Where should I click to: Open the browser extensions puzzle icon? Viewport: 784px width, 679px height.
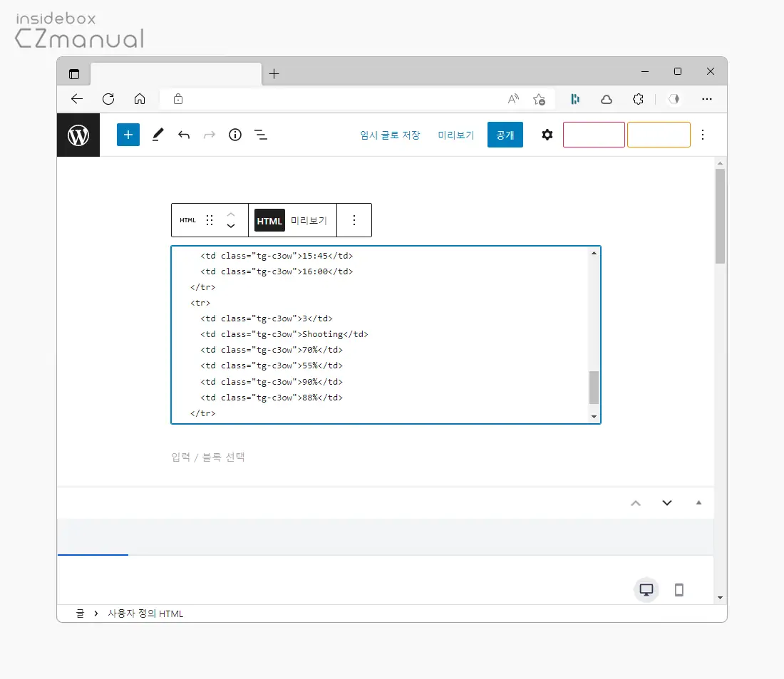(638, 99)
